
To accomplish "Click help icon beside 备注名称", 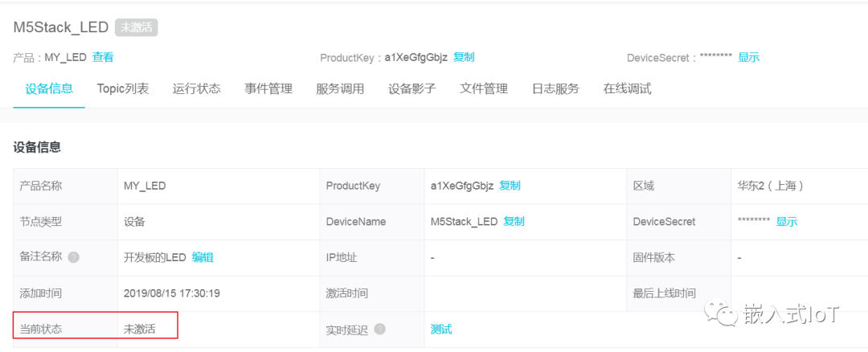I will point(74,258).
